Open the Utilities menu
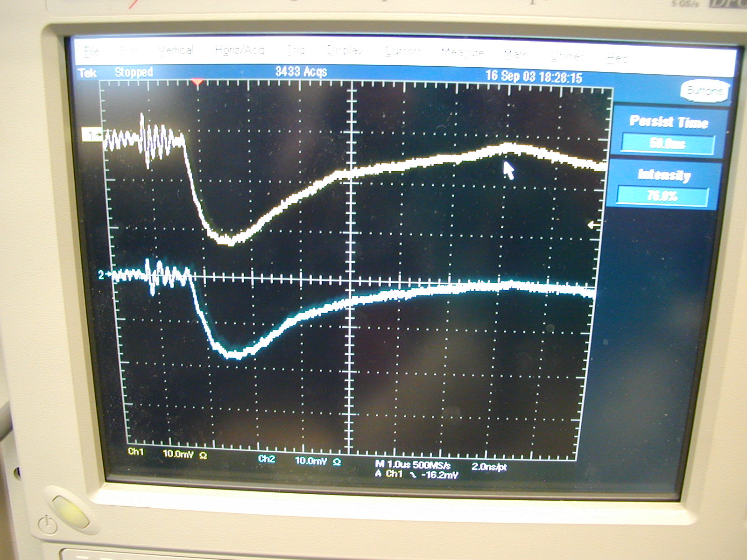 pos(567,56)
